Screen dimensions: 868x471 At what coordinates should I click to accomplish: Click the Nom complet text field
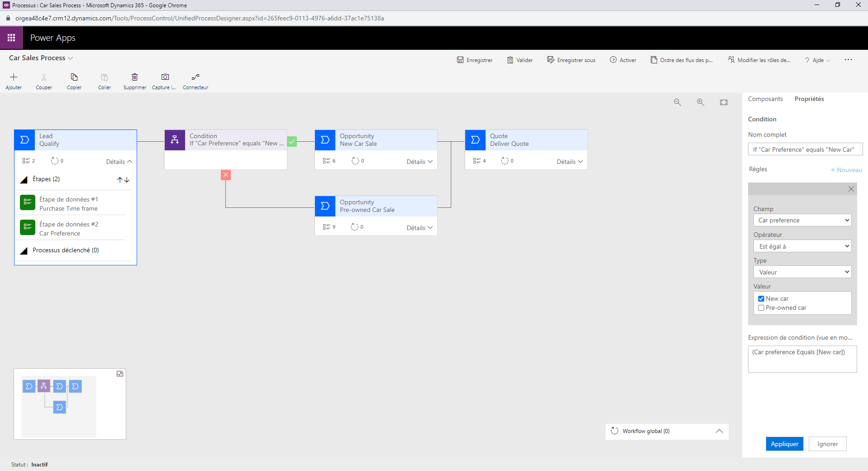point(805,149)
